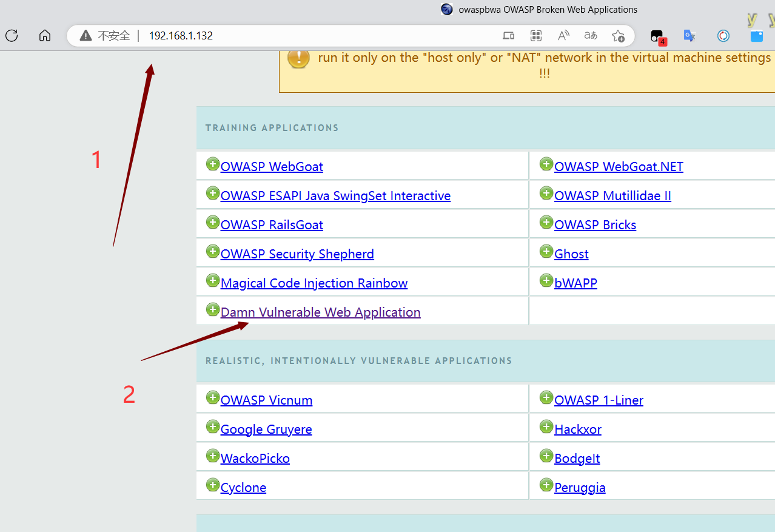Viewport: 775px width, 532px height.
Task: Expand the plus icon beside WackoPicko
Action: (212, 456)
